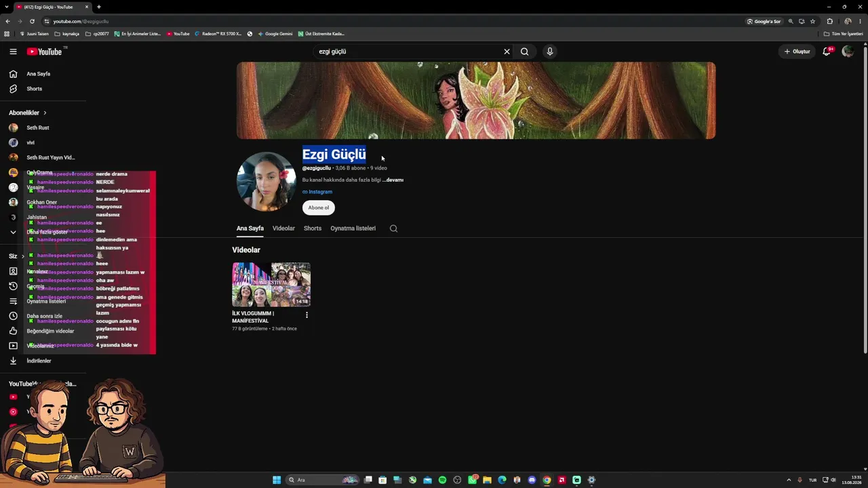
Task: Click the channel banner artwork
Action: point(476,100)
